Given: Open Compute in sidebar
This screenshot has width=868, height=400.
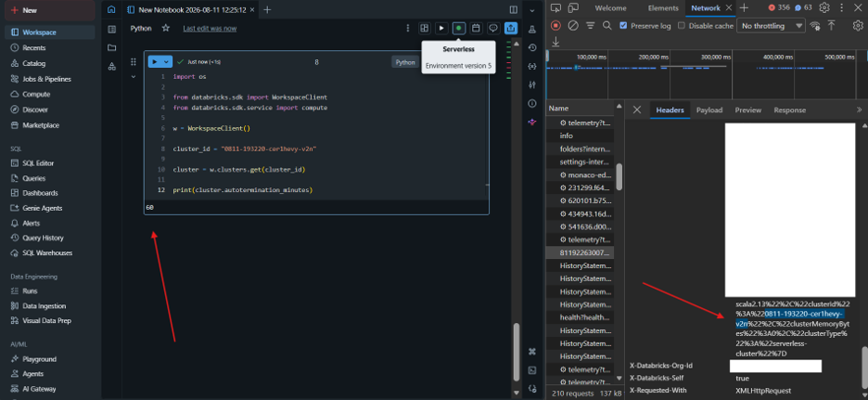Looking at the screenshot, I should 50,94.
